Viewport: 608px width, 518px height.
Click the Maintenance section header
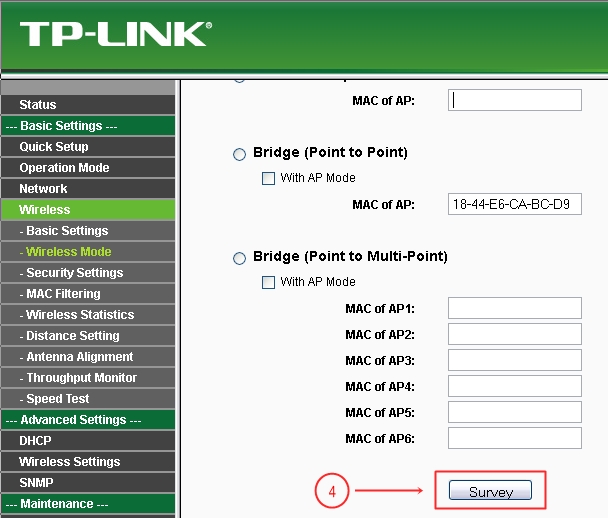tap(88, 503)
